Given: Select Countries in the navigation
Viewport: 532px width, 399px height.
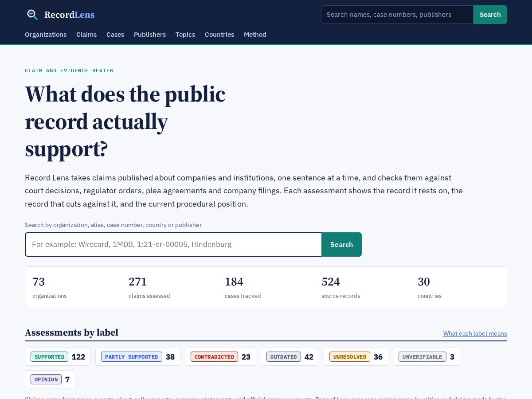Looking at the screenshot, I should coord(219,35).
